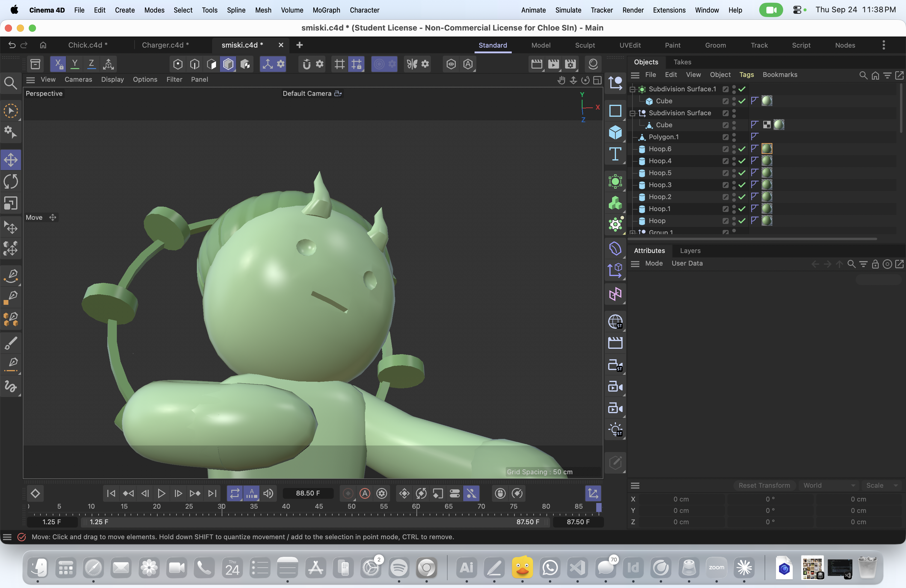Click the current frame field 88.50 F

(x=308, y=493)
